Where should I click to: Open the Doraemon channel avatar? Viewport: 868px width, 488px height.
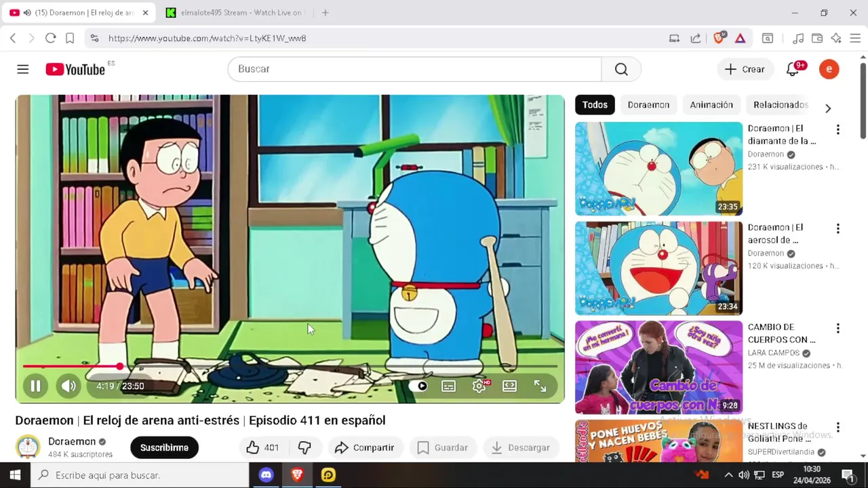28,447
